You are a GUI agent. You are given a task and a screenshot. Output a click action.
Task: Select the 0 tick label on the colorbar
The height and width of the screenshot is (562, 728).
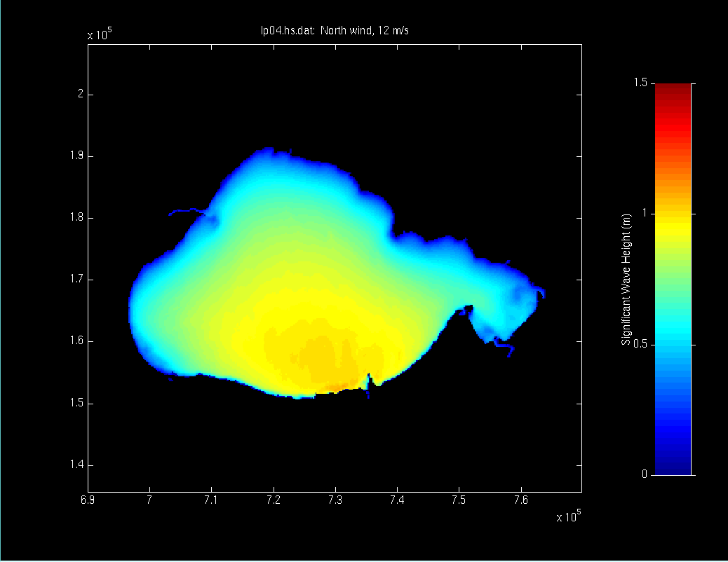(x=642, y=475)
